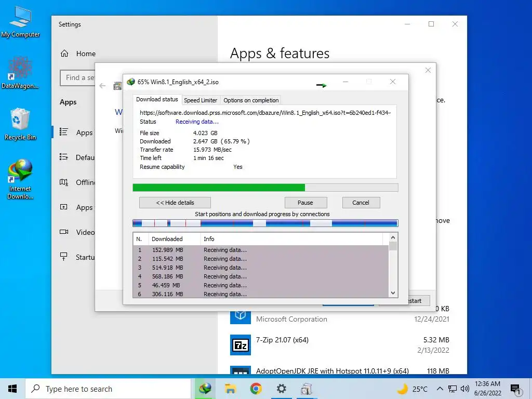Select connection row with 46.459 MB
The height and width of the screenshot is (399, 532).
[261, 285]
